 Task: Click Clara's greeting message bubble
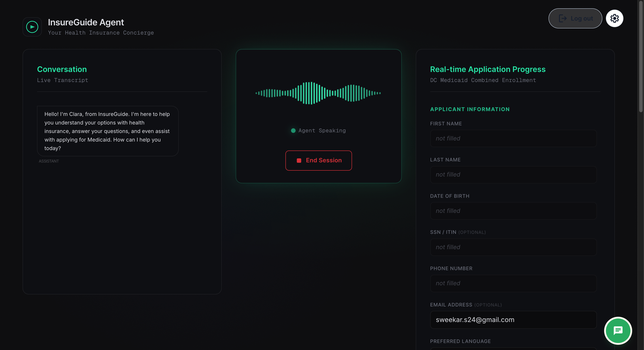click(108, 131)
